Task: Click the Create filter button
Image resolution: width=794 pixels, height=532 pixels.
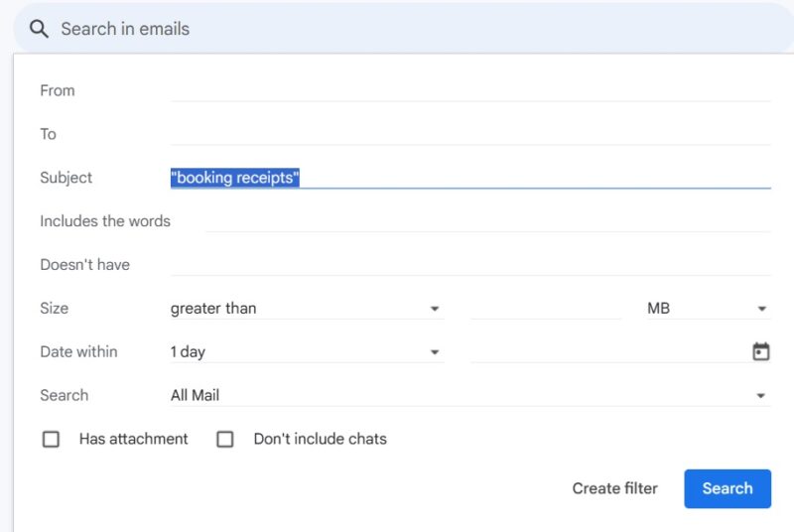Action: click(x=614, y=488)
